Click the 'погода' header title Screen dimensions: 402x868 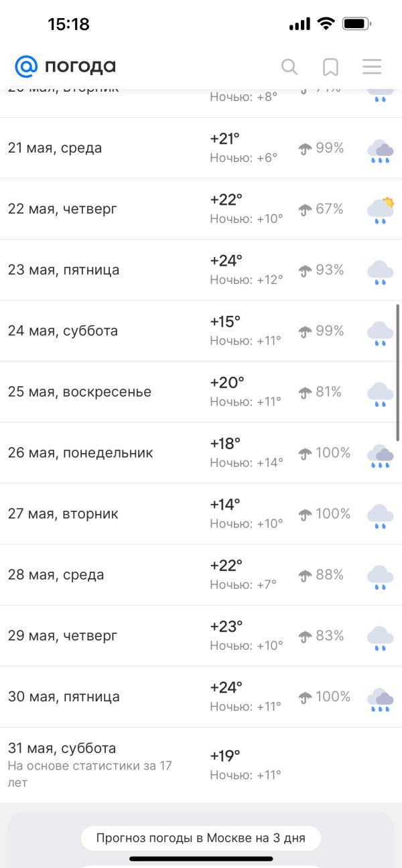80,66
